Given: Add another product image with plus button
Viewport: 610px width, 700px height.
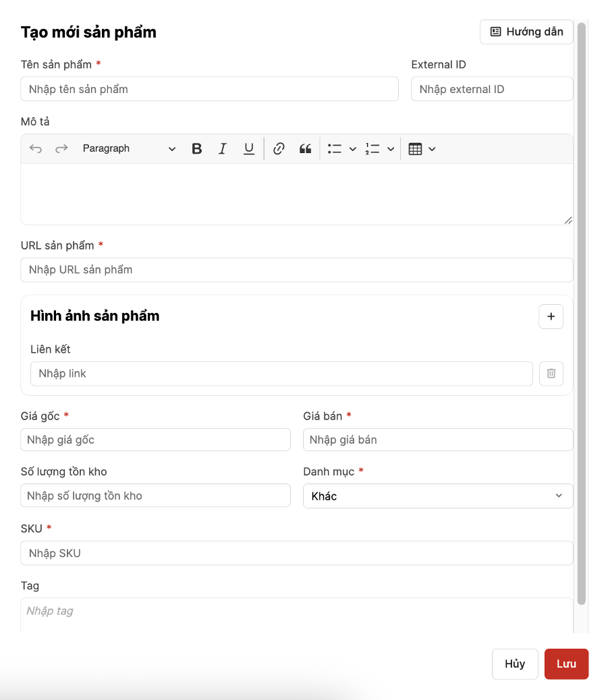Looking at the screenshot, I should (551, 316).
